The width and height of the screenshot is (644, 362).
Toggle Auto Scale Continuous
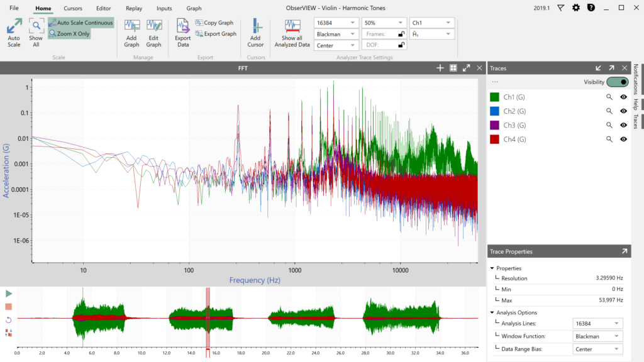pos(81,23)
